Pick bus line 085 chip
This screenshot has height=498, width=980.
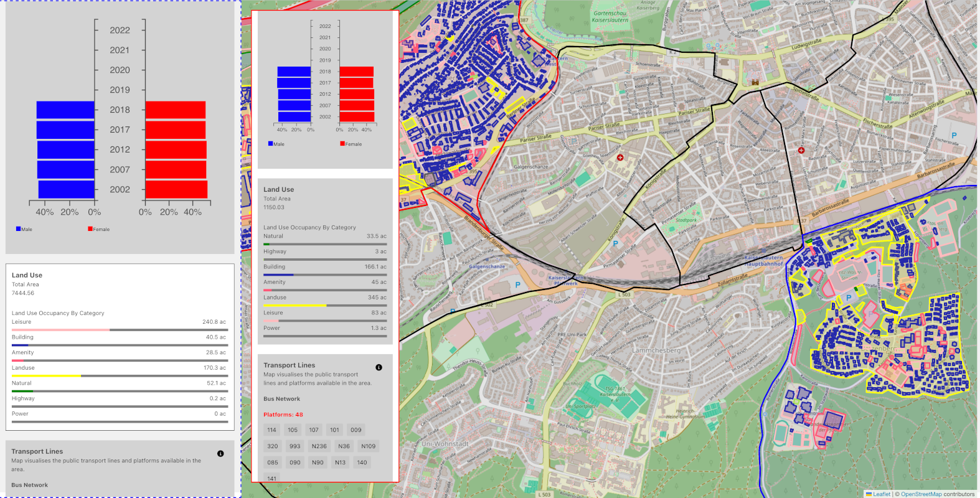[273, 463]
